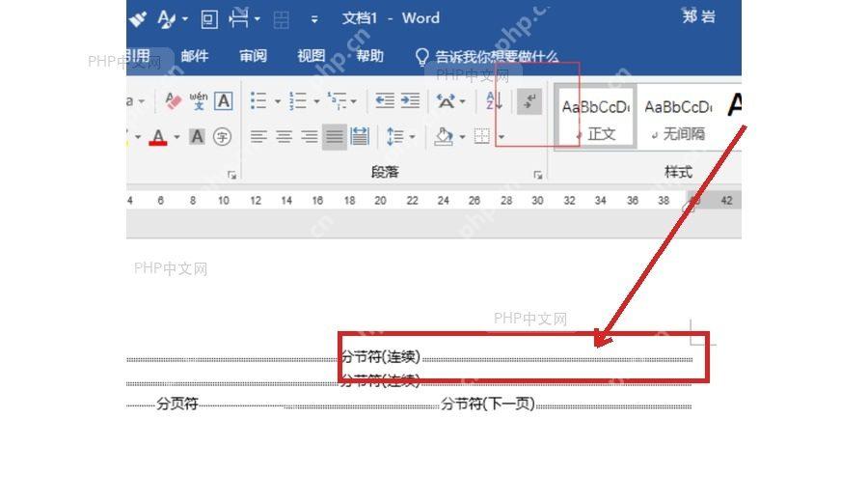The height and width of the screenshot is (502, 868).
Task: Apply bullet list formatting
Action: click(258, 100)
